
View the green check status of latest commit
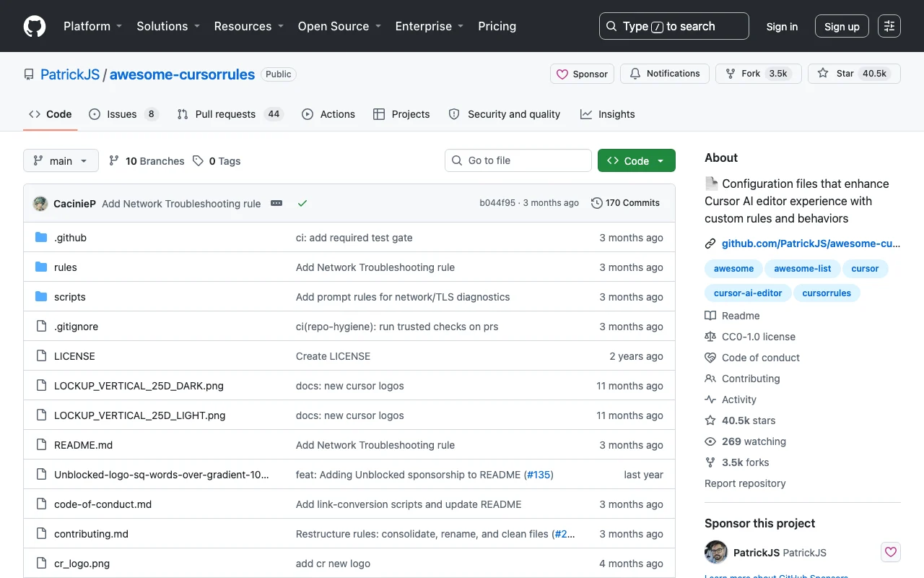(302, 203)
